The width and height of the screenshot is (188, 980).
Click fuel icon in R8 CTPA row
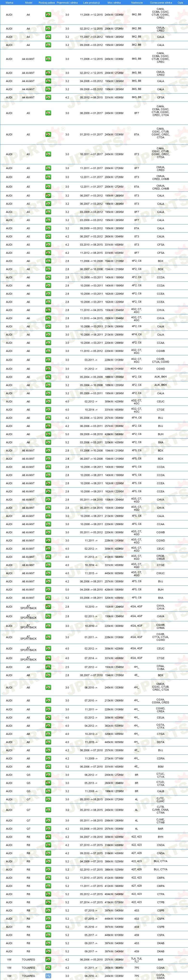pyautogui.click(x=48, y=894)
